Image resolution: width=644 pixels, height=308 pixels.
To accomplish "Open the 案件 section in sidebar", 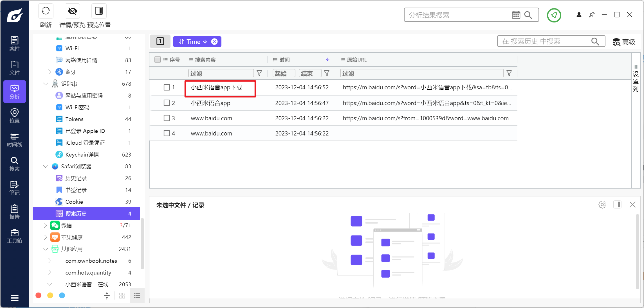I will (x=15, y=44).
